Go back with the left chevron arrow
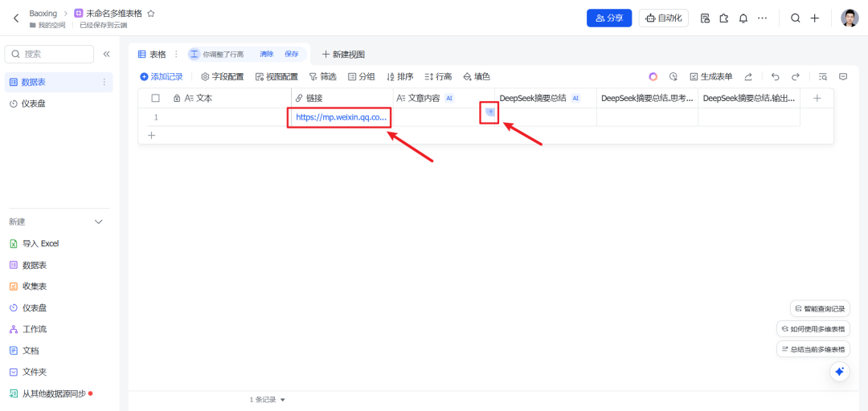 tap(16, 18)
